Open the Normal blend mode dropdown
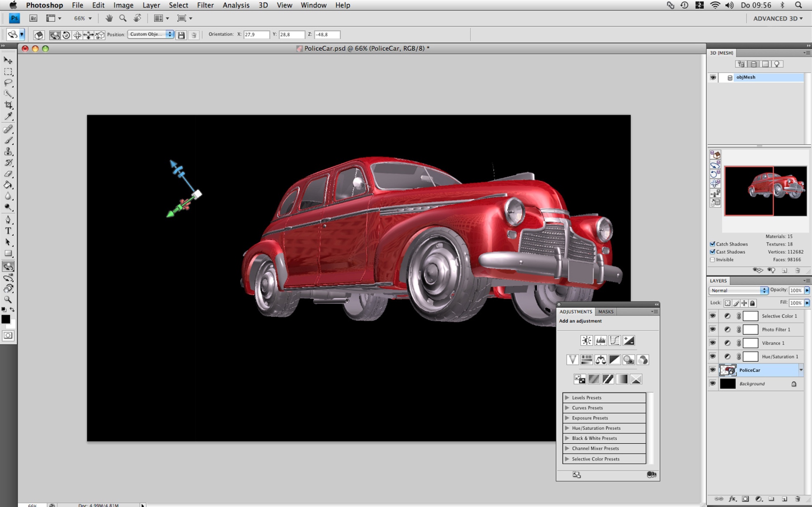 tap(738, 290)
